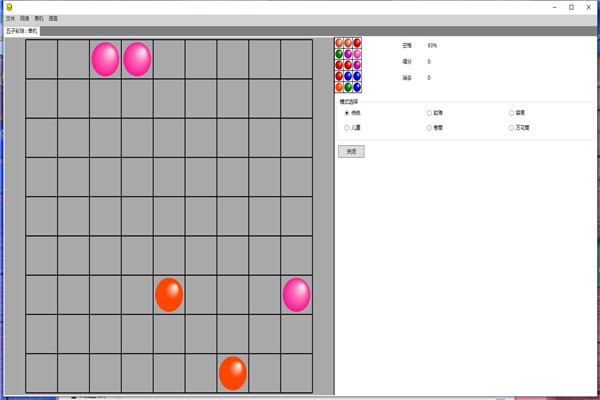The height and width of the screenshot is (400, 600).
Task: Pick the lone pink ball near the board's right edge
Action: coord(296,295)
